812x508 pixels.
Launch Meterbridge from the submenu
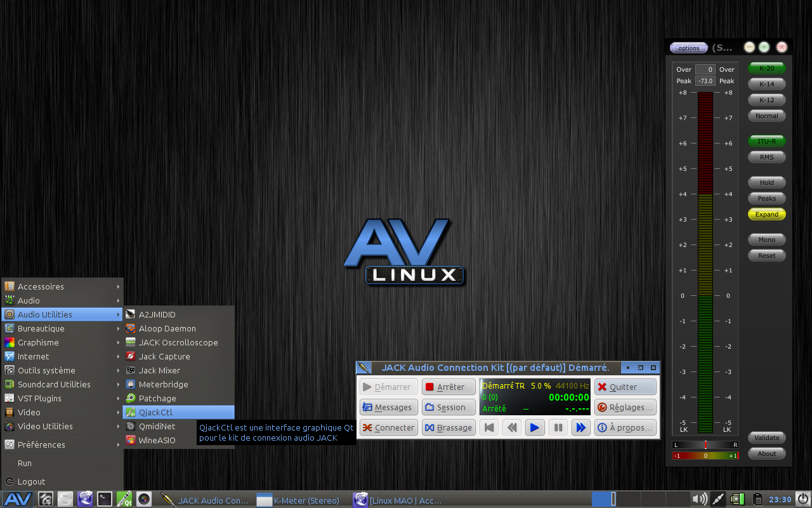(179, 384)
